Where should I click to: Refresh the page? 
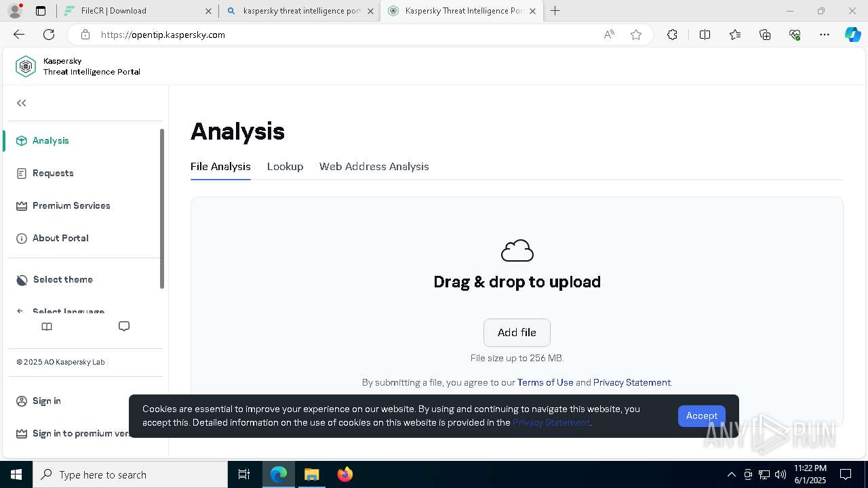tap(49, 35)
